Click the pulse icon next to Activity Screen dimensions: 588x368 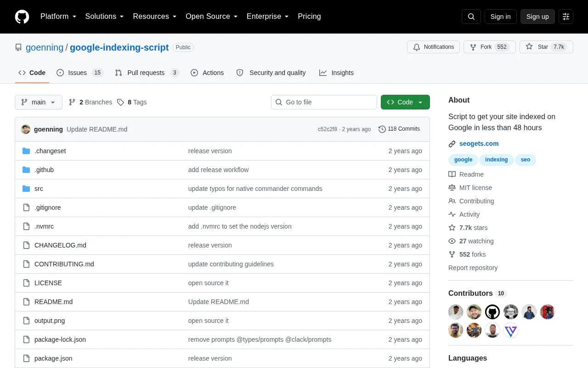452,214
